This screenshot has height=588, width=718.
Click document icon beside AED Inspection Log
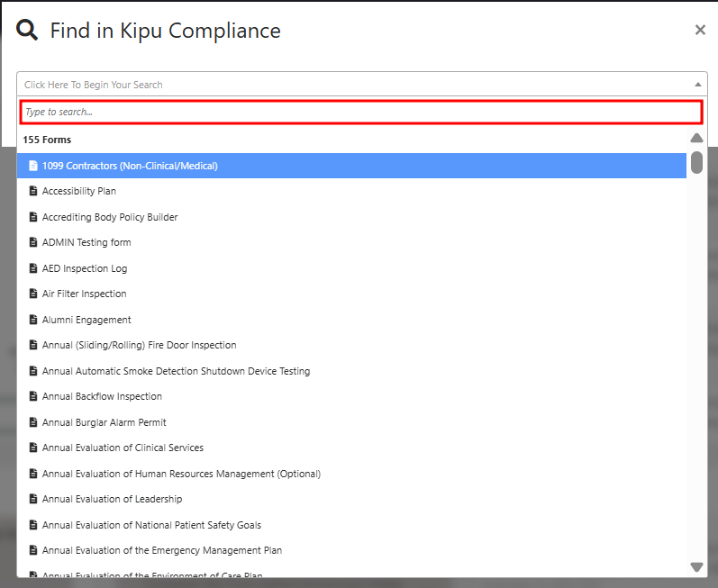point(33,268)
